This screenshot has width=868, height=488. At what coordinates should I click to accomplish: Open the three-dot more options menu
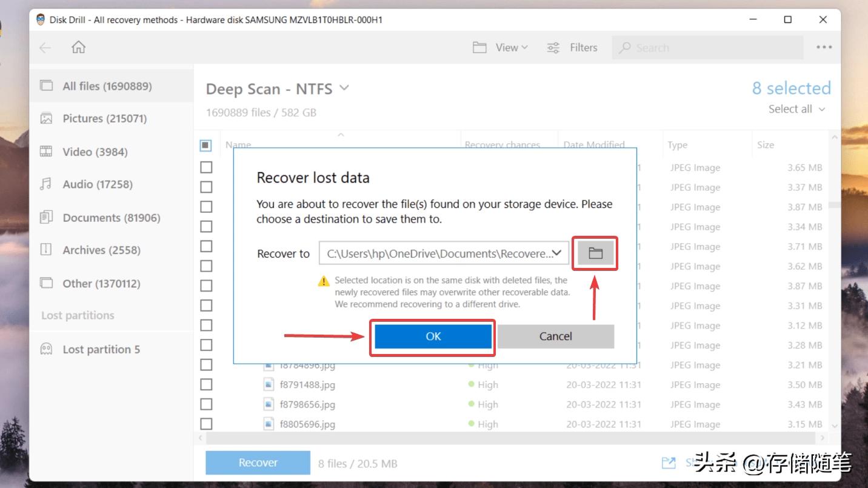click(824, 47)
